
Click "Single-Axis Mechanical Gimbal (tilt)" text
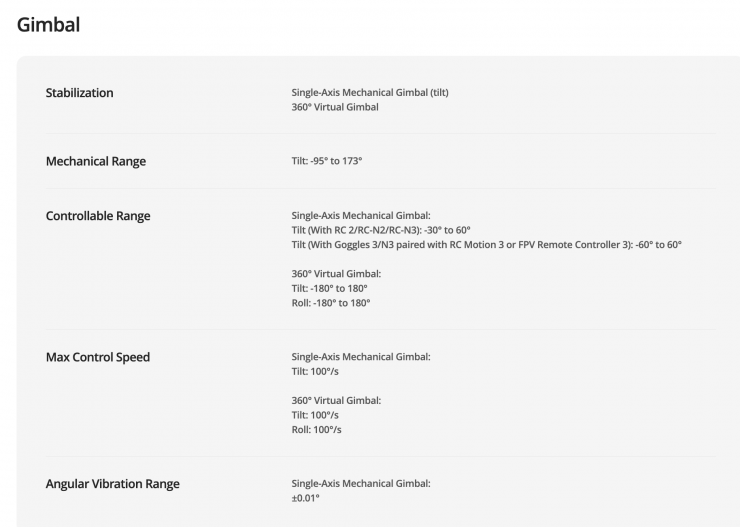(369, 93)
